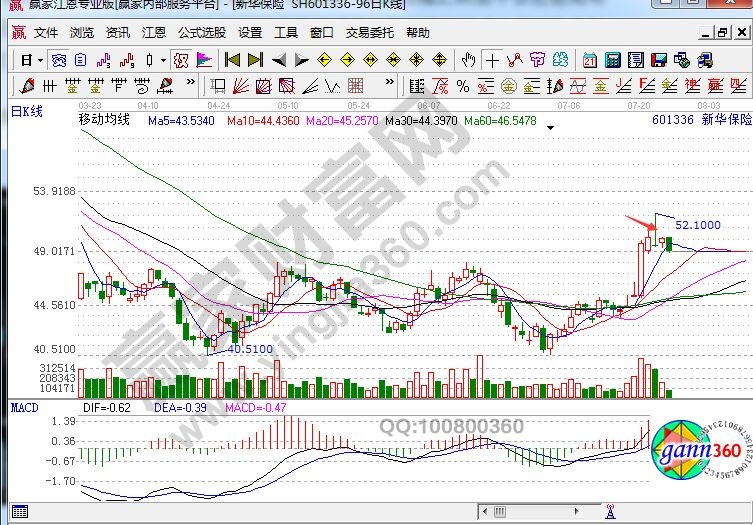Expand first drawing toolbar overflow chevron
The height and width of the screenshot is (525, 753).
click(191, 82)
